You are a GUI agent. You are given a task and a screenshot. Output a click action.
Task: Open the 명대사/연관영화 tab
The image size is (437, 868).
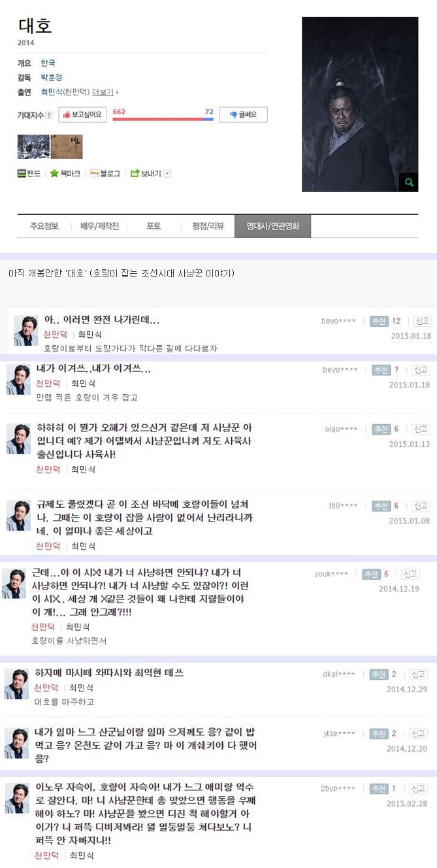pyautogui.click(x=272, y=226)
